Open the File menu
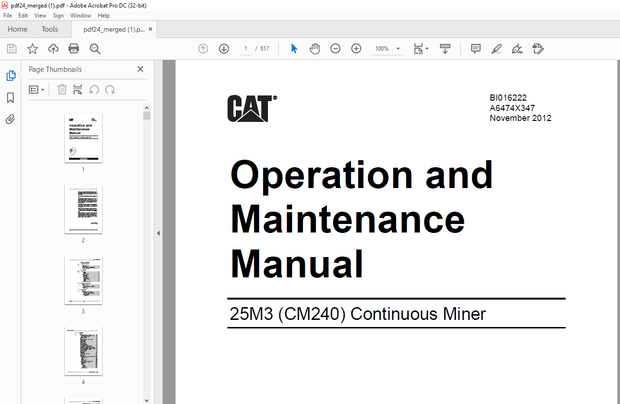This screenshot has height=404, width=620. (x=8, y=15)
